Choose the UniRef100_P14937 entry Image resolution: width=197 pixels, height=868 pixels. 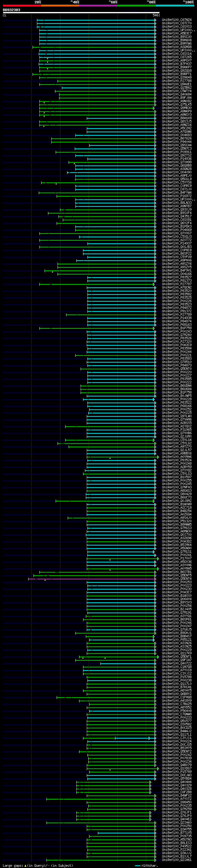tap(177, 243)
